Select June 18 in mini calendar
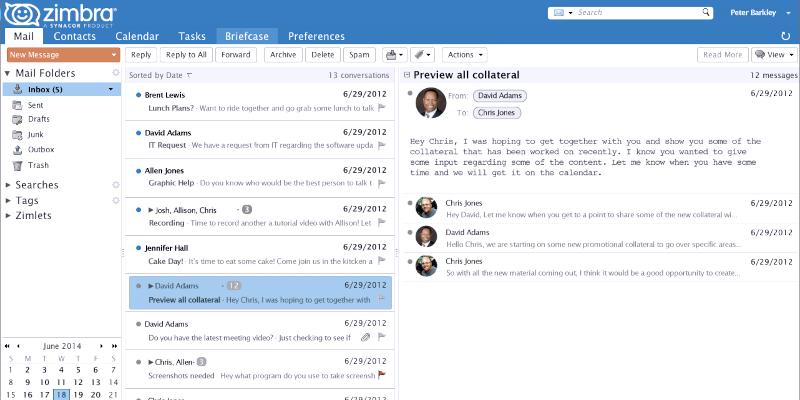800x400 pixels. [x=62, y=394]
